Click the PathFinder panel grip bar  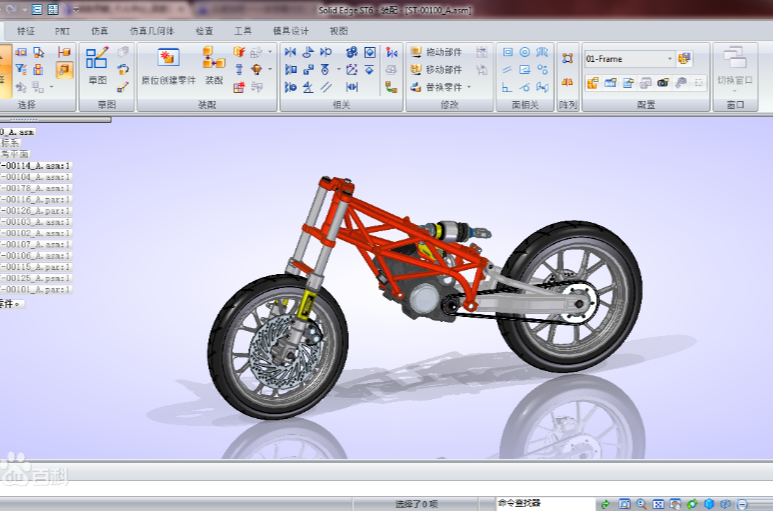point(56,120)
